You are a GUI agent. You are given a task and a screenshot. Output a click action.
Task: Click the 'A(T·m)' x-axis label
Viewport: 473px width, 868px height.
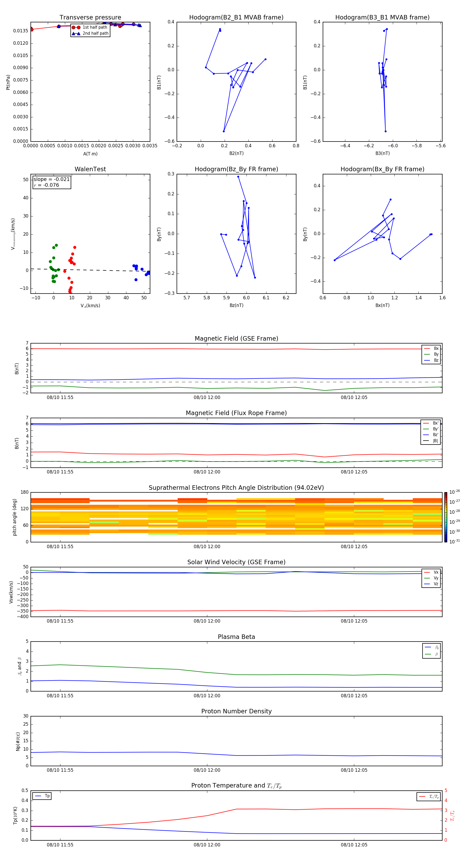click(90, 154)
